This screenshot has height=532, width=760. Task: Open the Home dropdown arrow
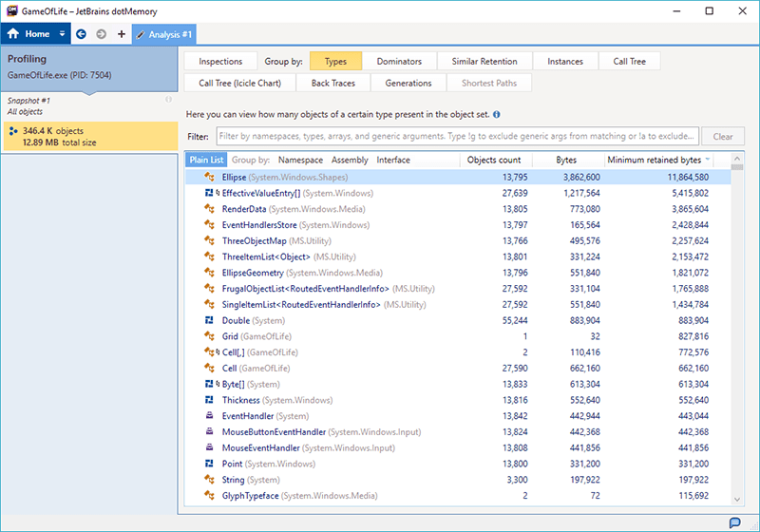tap(63, 34)
